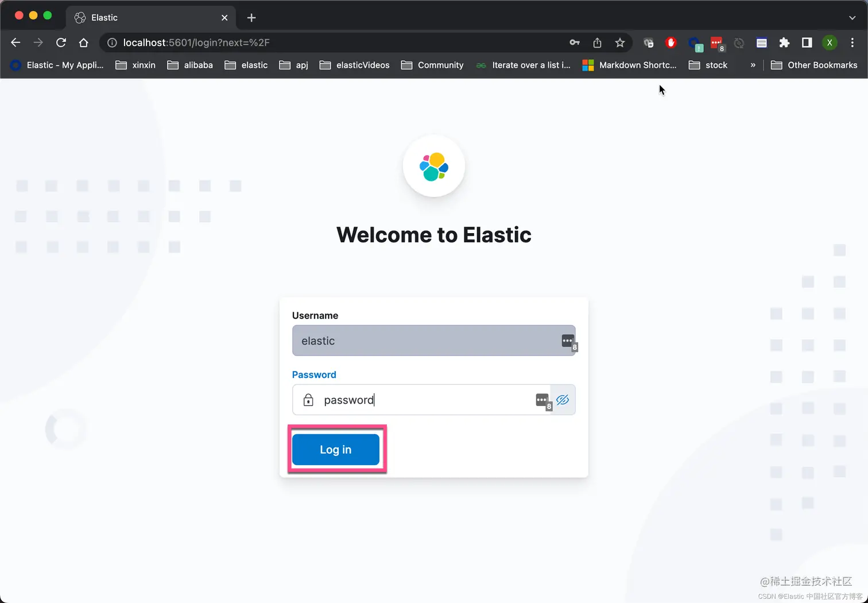Open password manager icon in Password field

(543, 401)
